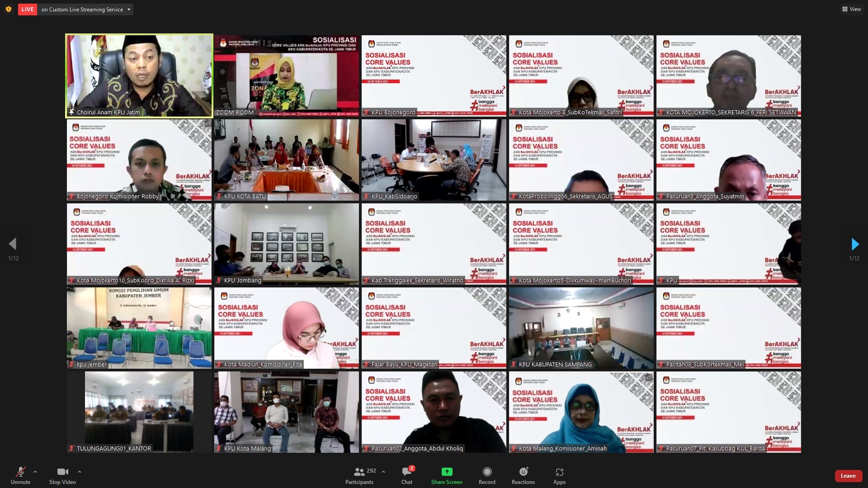The image size is (868, 488).
Task: Open Custom Live Streaming Service dropdown
Action: pos(128,9)
